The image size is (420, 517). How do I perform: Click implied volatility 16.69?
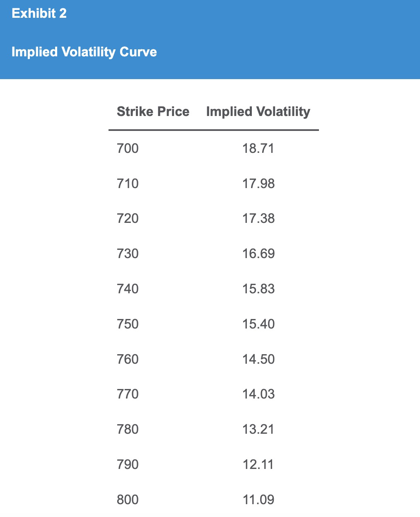258,254
